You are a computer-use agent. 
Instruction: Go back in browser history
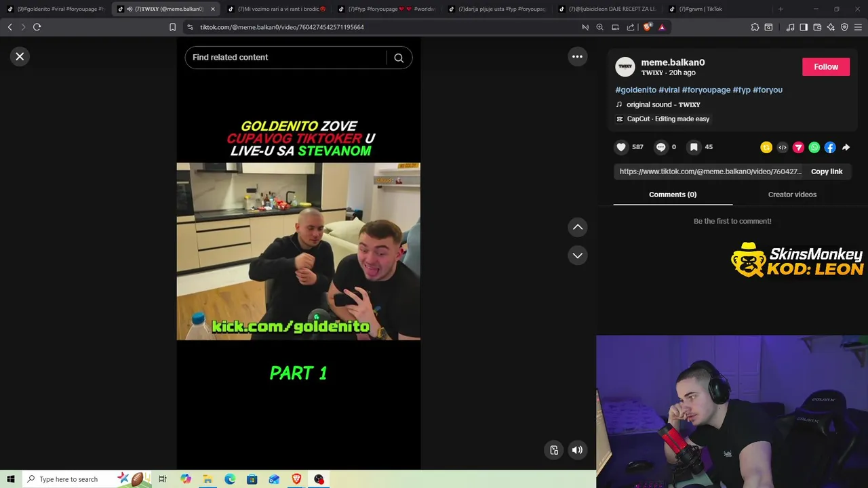[9, 27]
